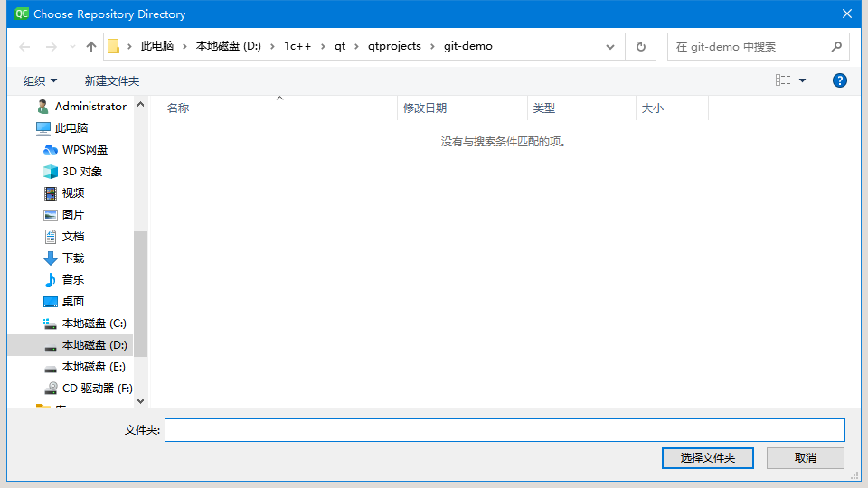This screenshot has height=488, width=868.
Task: Confirm with 选择文件夹 button
Action: [x=707, y=457]
